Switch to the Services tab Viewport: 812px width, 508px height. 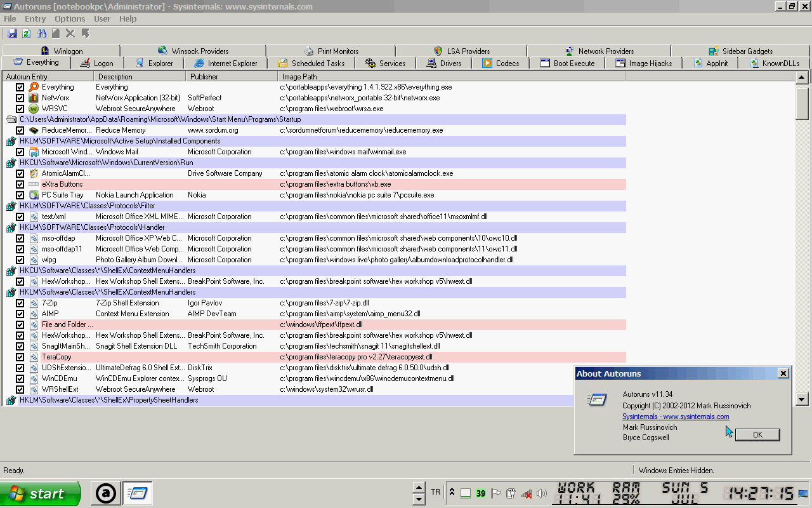tap(385, 63)
